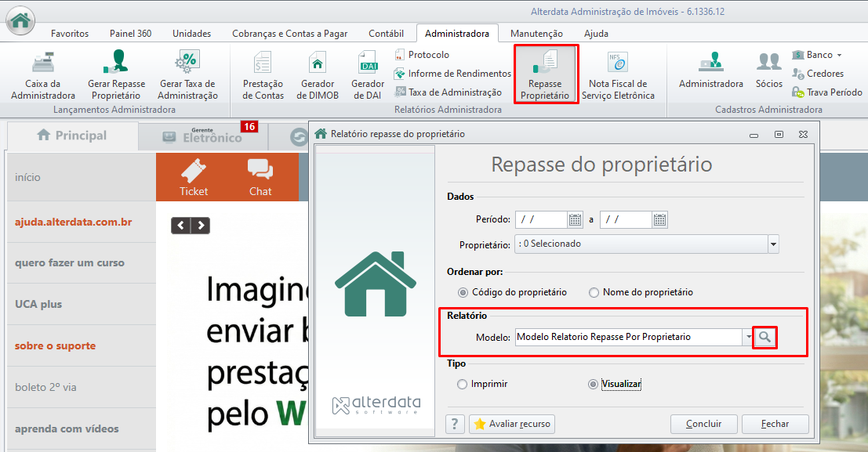
Task: Click the question mark help button
Action: coord(455,424)
